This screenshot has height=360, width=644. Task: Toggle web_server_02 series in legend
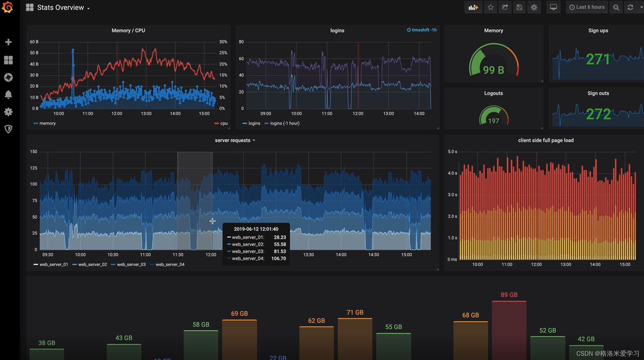pos(90,264)
